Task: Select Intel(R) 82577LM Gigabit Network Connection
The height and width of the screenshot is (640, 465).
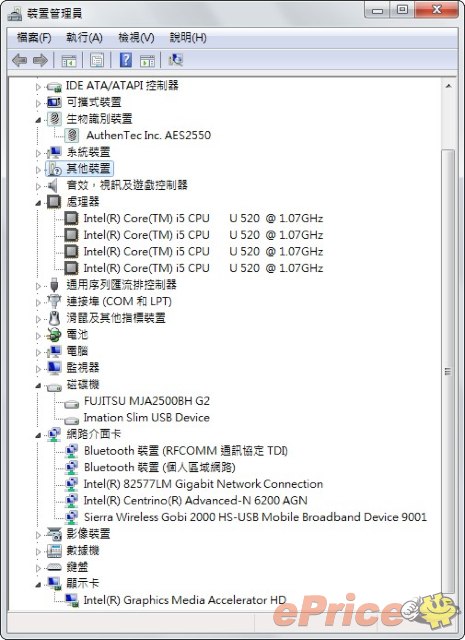Action: pyautogui.click(x=203, y=484)
